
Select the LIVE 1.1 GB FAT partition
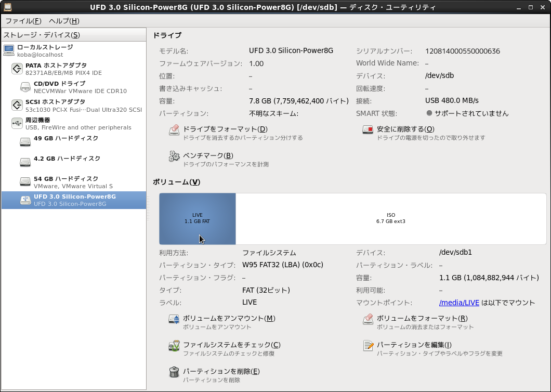point(198,218)
